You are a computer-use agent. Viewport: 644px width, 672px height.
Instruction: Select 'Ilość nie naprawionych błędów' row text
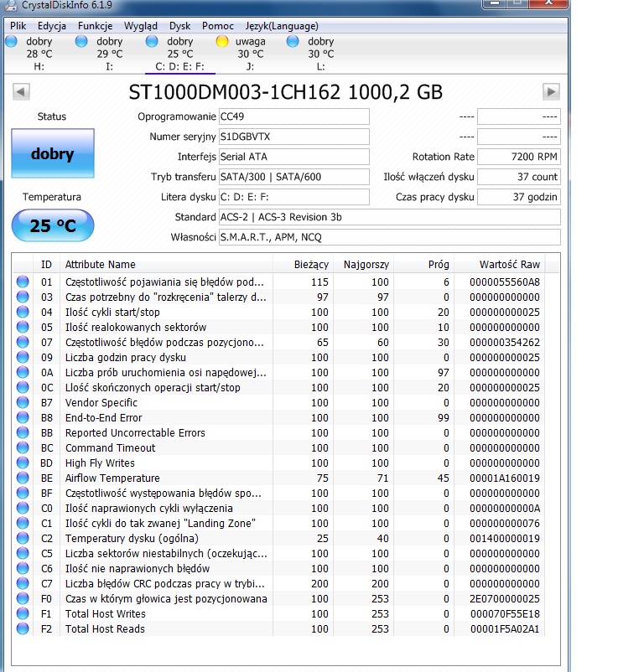point(138,569)
